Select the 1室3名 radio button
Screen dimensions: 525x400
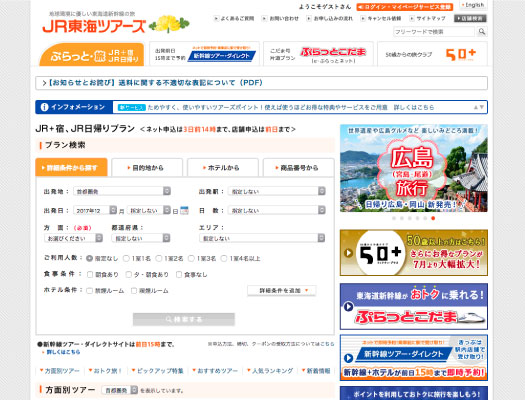[191, 258]
